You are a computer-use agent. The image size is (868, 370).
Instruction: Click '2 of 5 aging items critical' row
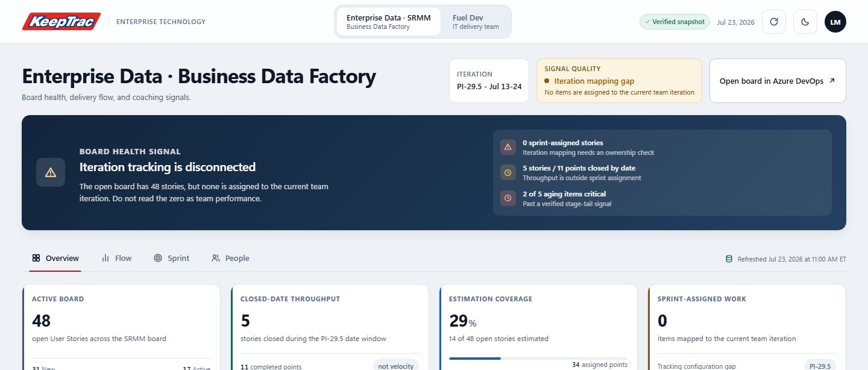tap(662, 198)
